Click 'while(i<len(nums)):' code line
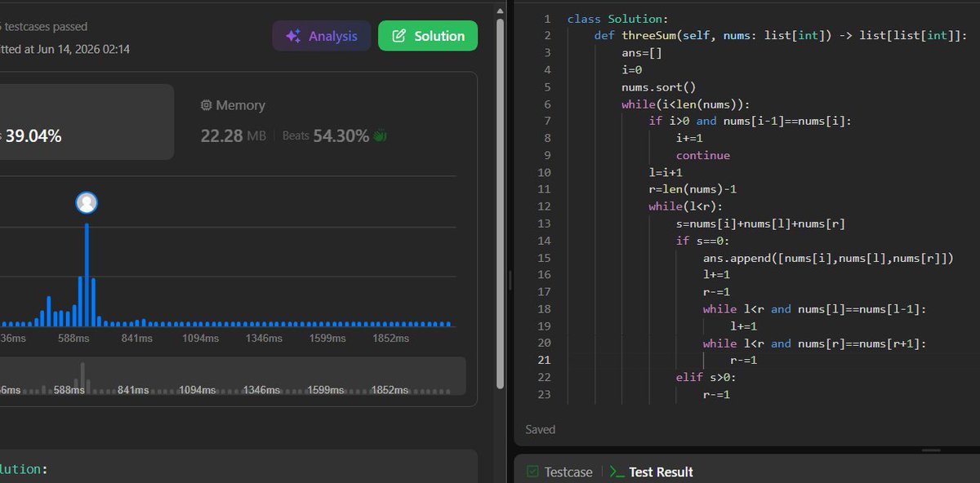 [686, 104]
